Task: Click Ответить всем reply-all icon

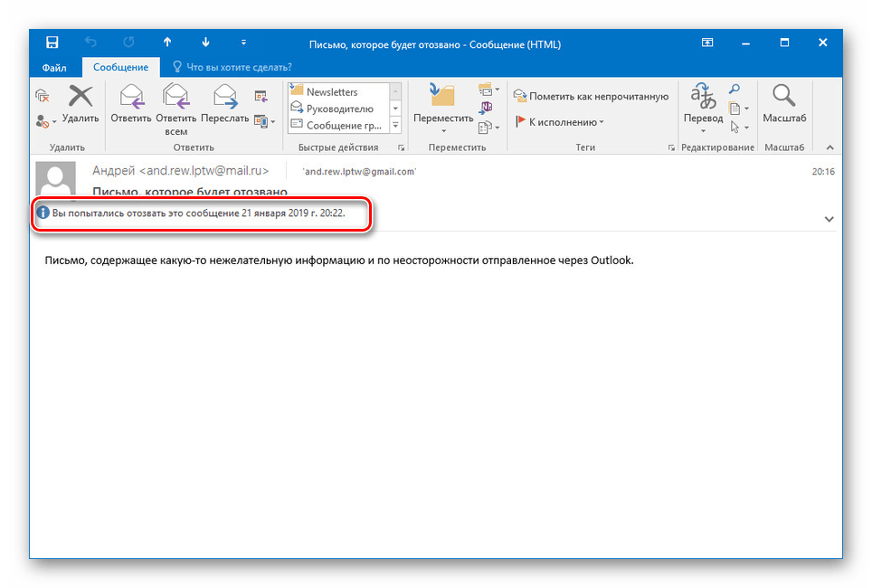Action: tap(175, 109)
